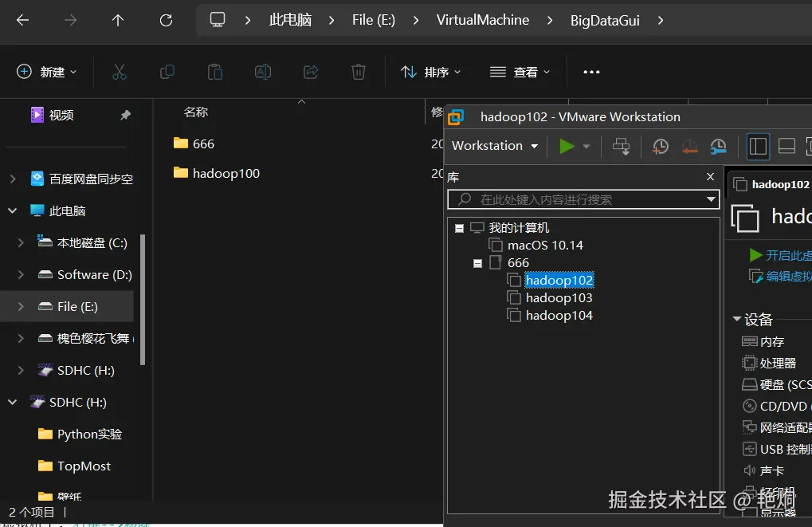The height and width of the screenshot is (527, 812).
Task: Select hadoop102 in the library tree
Action: 559,281
